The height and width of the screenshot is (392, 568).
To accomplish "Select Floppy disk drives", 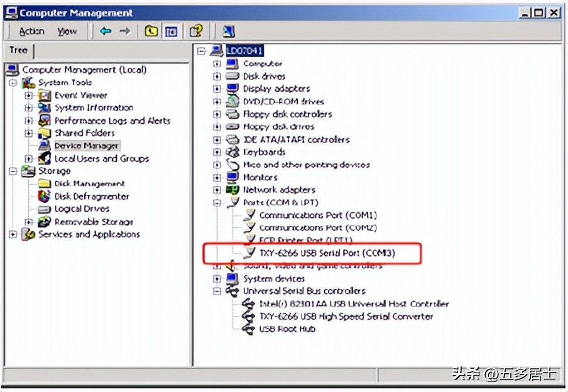I will coord(278,127).
